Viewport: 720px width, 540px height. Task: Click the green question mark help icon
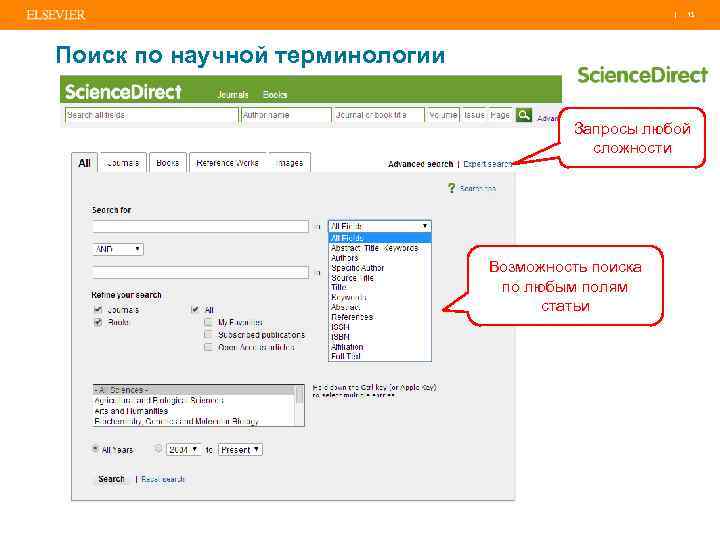coord(451,188)
